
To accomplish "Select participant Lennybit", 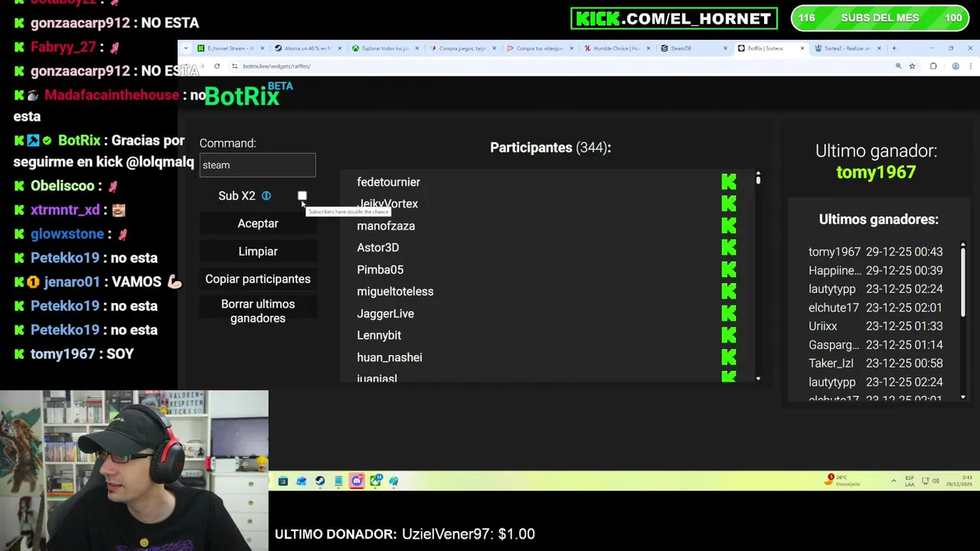I will click(379, 335).
